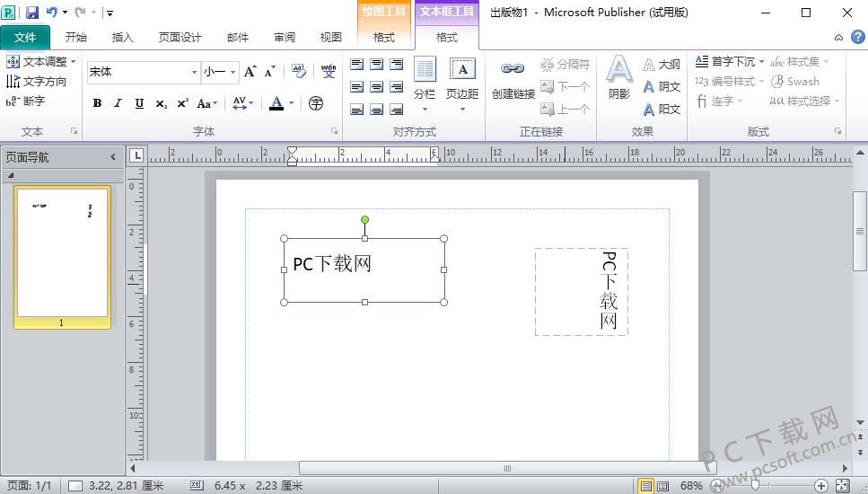Click the 文字方向 text direction button
Screen dimensions: 868x494
[x=36, y=82]
